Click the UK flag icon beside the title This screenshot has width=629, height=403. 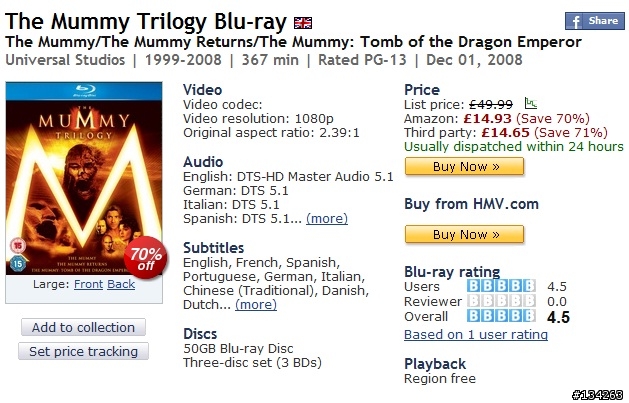[303, 23]
